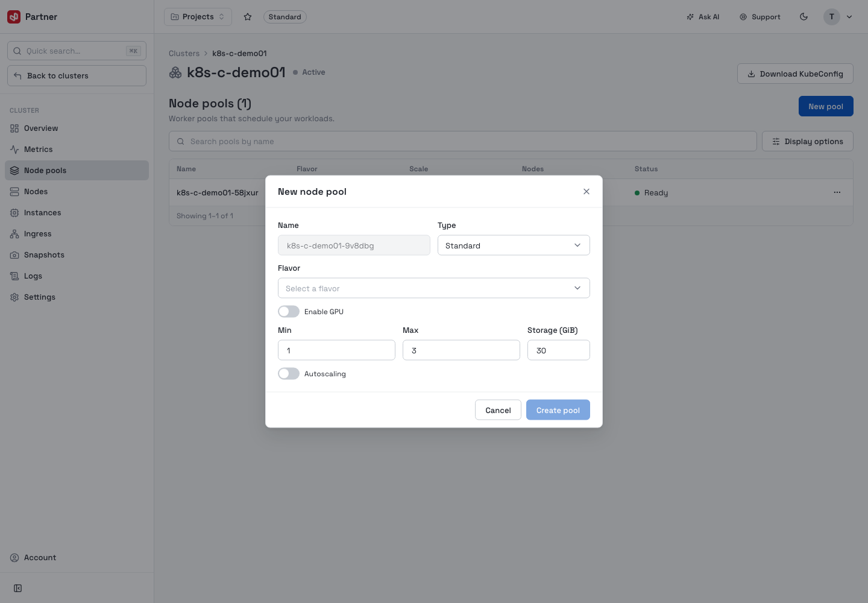The height and width of the screenshot is (603, 868).
Task: Click Create pool button
Action: (558, 410)
